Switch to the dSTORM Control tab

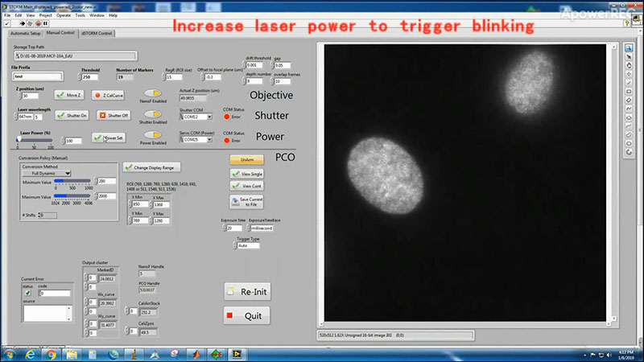tap(97, 33)
